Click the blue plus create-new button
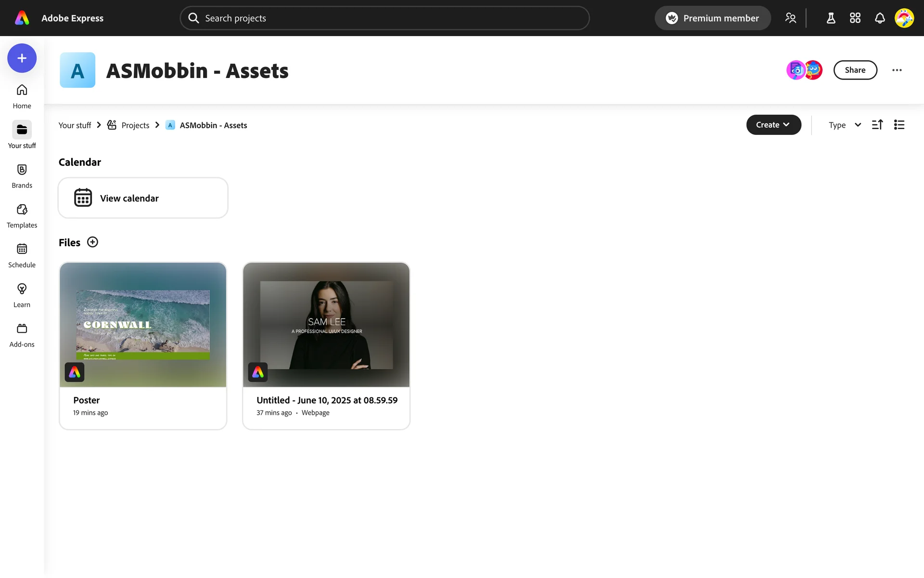This screenshot has height=578, width=924. [22, 58]
